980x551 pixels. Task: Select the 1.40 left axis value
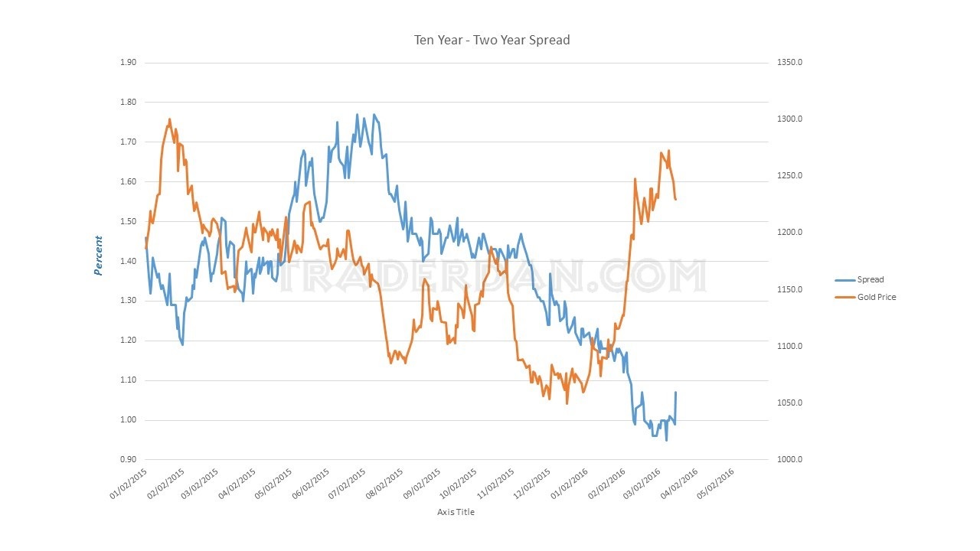pyautogui.click(x=129, y=261)
